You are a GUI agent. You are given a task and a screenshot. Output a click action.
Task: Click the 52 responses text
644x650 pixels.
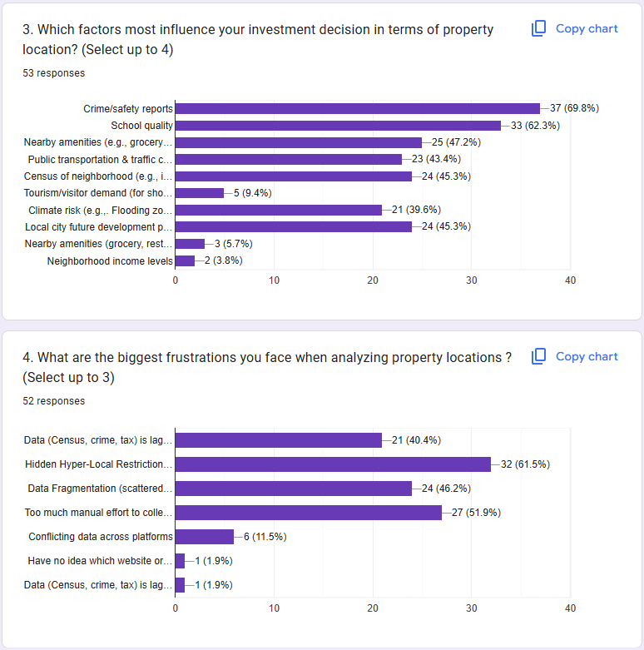click(x=54, y=401)
